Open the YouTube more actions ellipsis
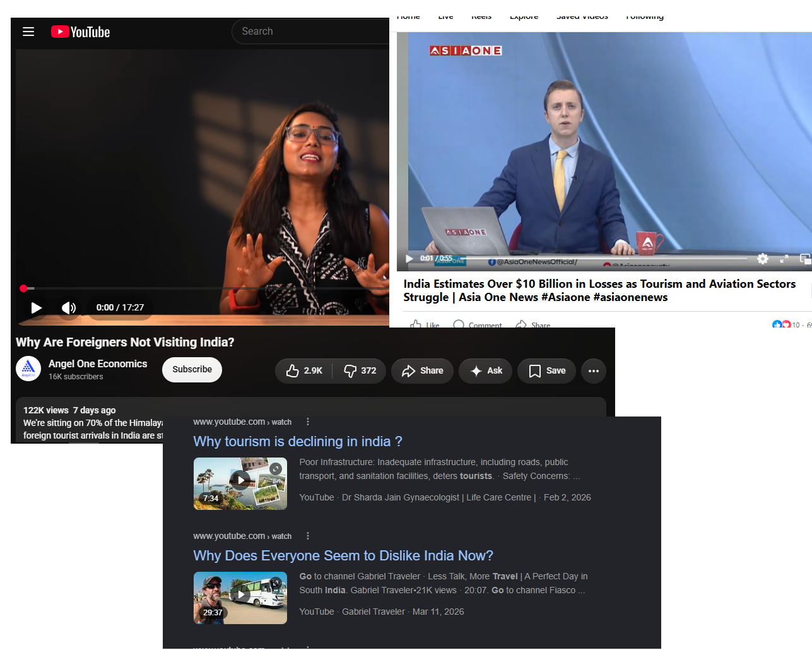Viewport: 812px width, 650px height. [594, 370]
